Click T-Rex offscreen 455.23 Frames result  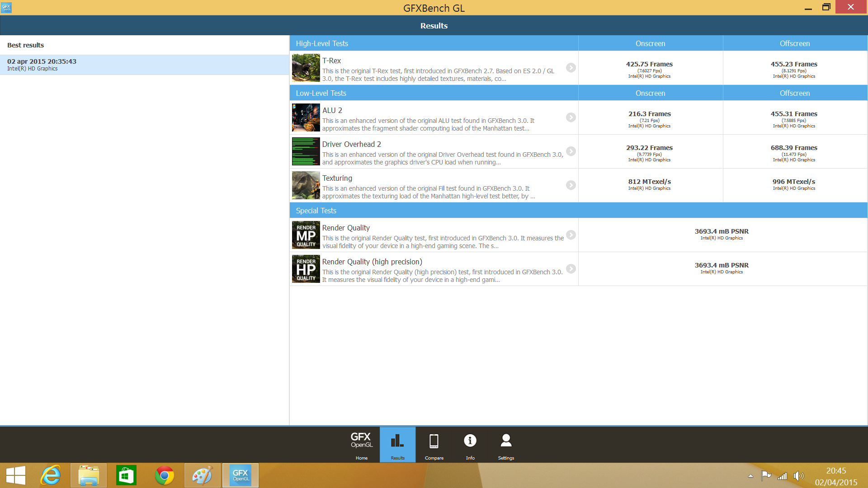(794, 64)
